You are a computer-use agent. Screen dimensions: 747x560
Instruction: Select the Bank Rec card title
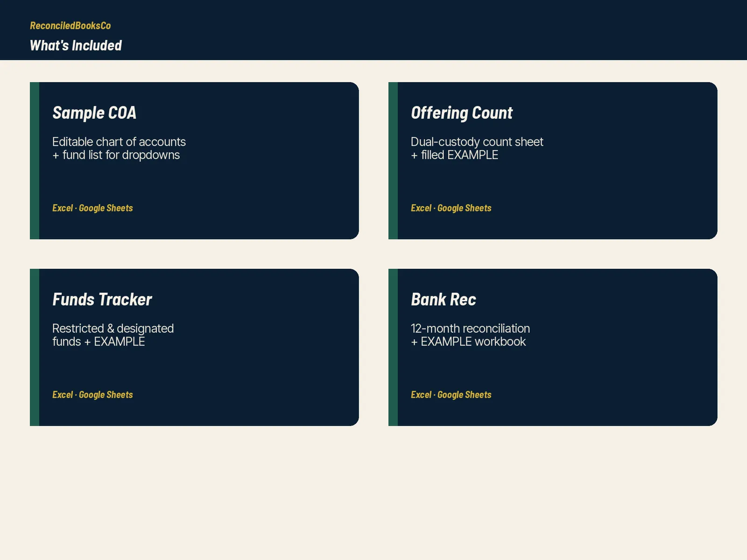[x=444, y=300]
